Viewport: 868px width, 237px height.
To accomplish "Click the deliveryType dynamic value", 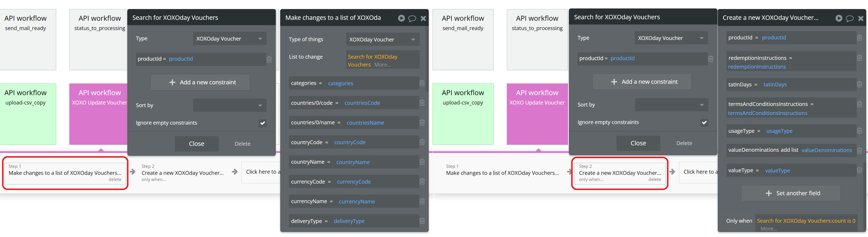I will (349, 221).
